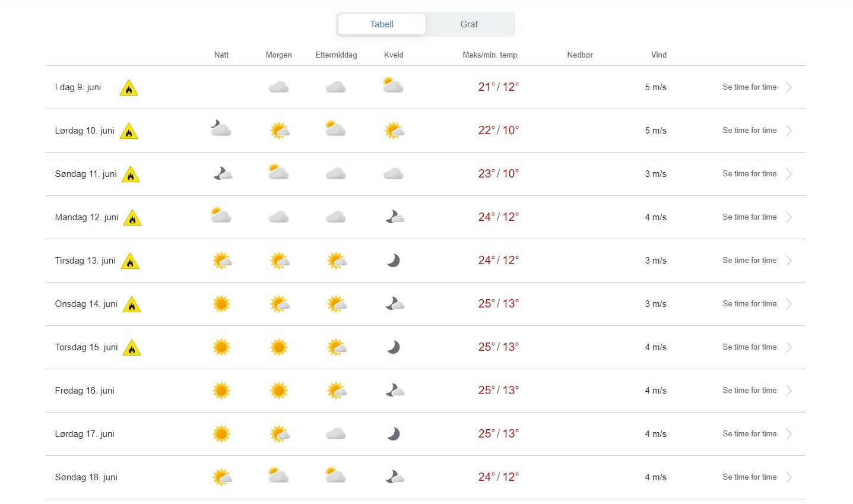The height and width of the screenshot is (504, 853).
Task: Select the Tabell view tab
Action: (x=382, y=24)
